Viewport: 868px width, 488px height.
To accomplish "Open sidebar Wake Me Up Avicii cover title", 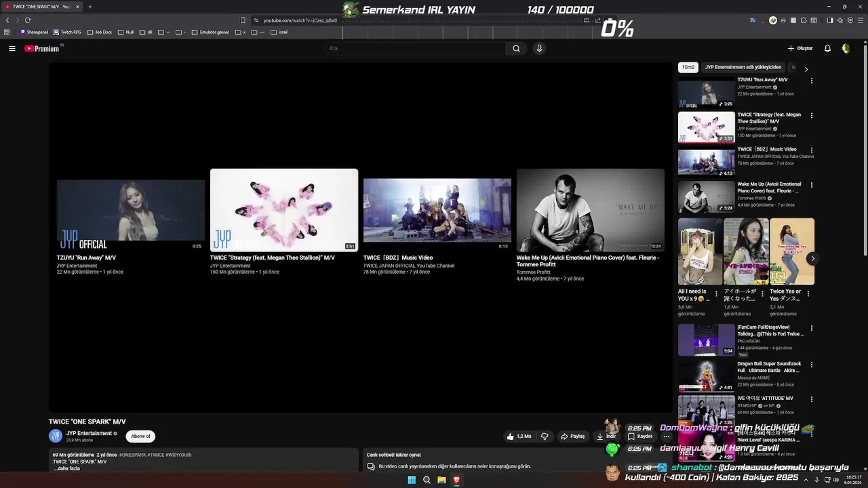I will coord(769,187).
